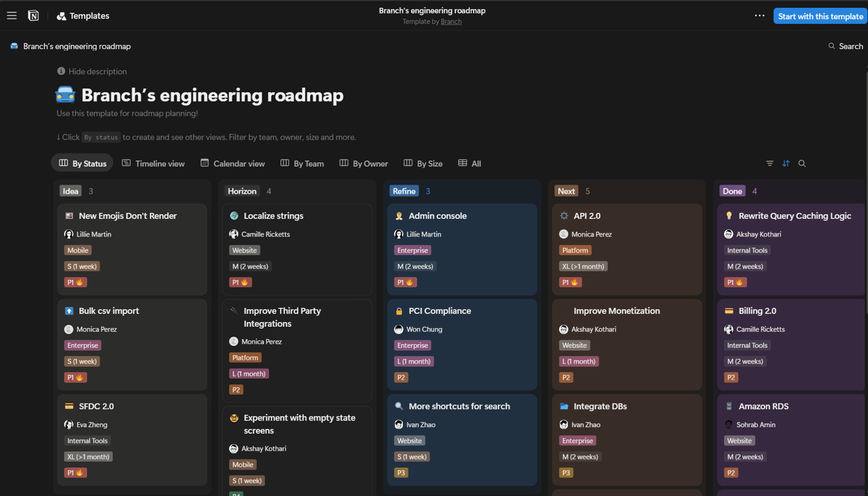
Task: Click the Templates shapes icon in top bar
Action: click(61, 16)
